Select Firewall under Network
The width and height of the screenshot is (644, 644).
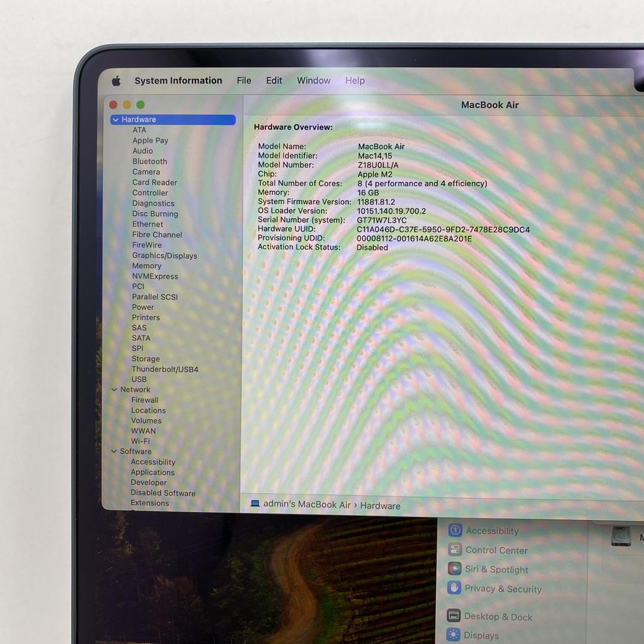click(144, 400)
